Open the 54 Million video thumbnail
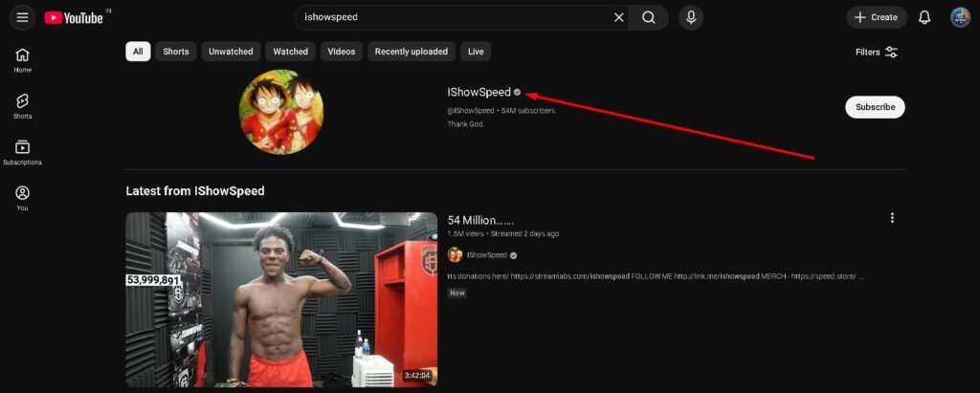Image resolution: width=980 pixels, height=393 pixels. (281, 299)
